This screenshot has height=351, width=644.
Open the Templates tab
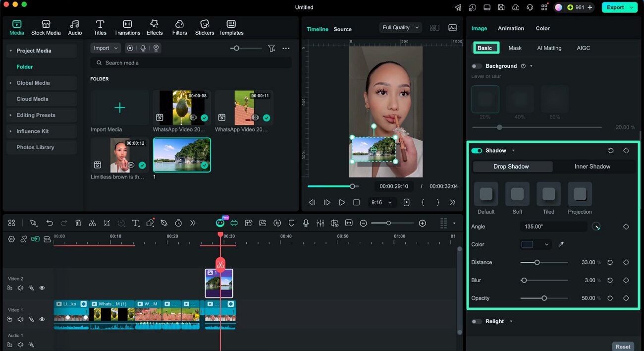click(231, 28)
